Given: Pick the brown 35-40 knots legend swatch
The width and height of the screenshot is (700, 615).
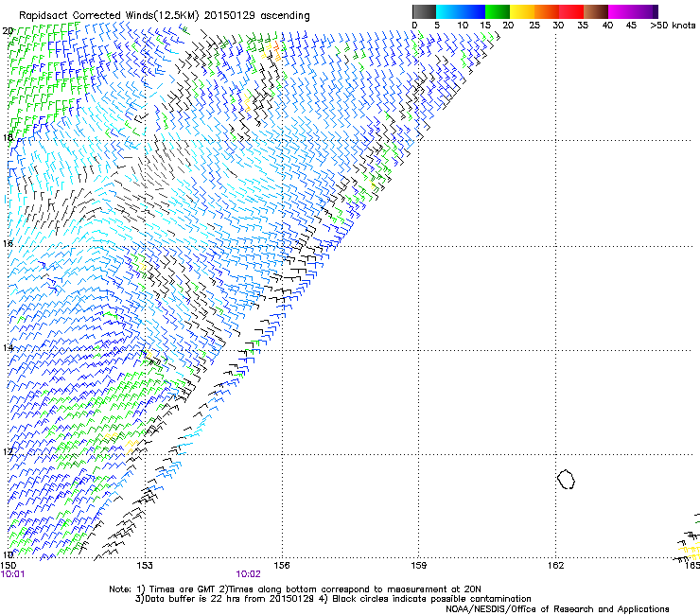Looking at the screenshot, I should pyautogui.click(x=596, y=11).
